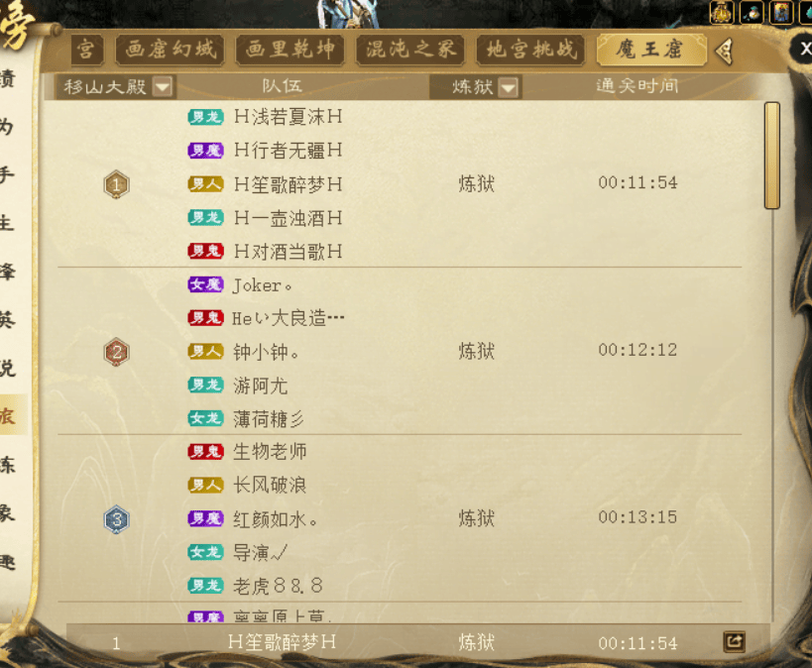Click the ranking list scrollbar handle
This screenshot has height=668, width=812.
coord(772,156)
